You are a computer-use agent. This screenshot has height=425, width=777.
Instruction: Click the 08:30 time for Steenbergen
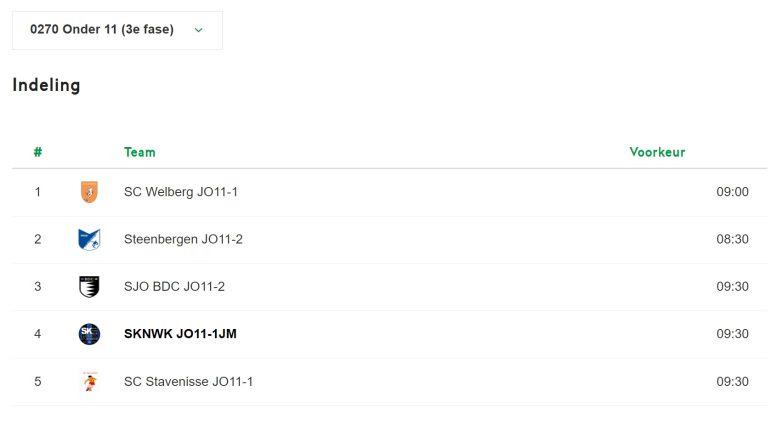pos(732,239)
